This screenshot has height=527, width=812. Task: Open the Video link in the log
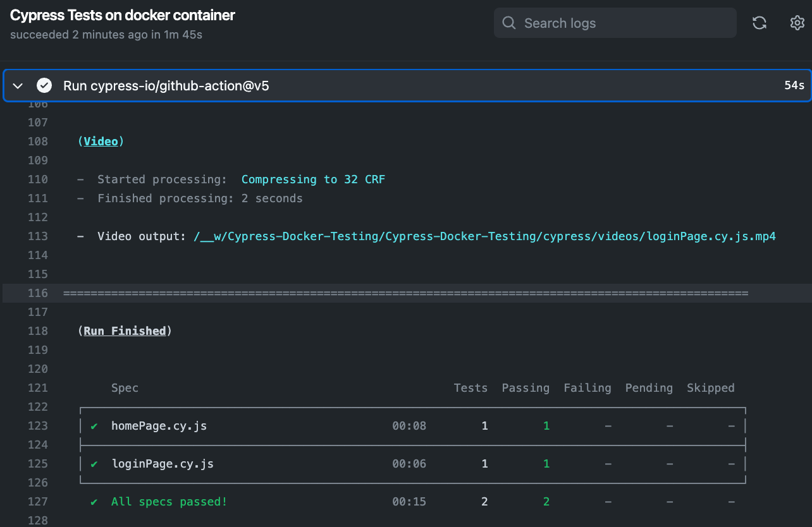[101, 142]
